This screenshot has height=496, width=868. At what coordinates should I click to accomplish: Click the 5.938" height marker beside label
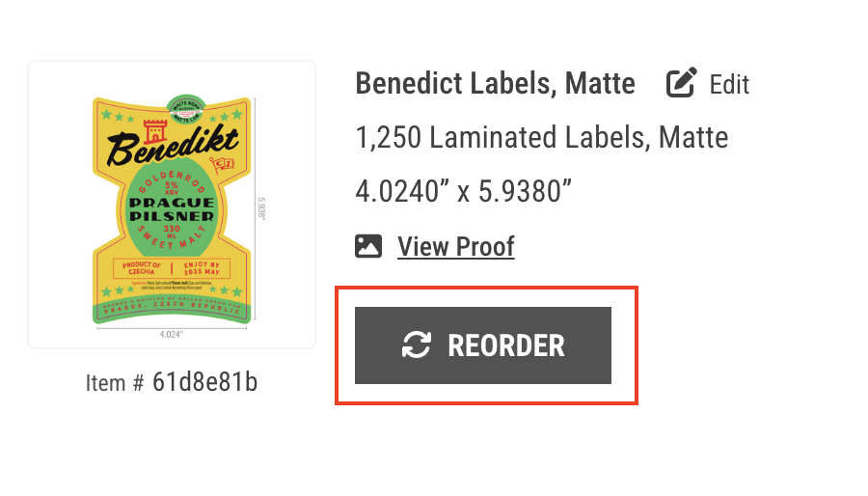(x=261, y=208)
